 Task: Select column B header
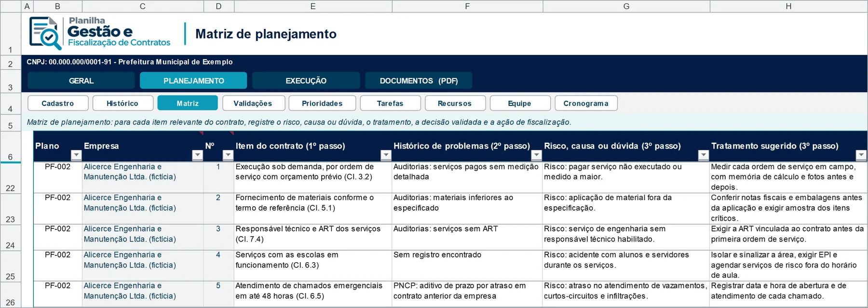57,6
